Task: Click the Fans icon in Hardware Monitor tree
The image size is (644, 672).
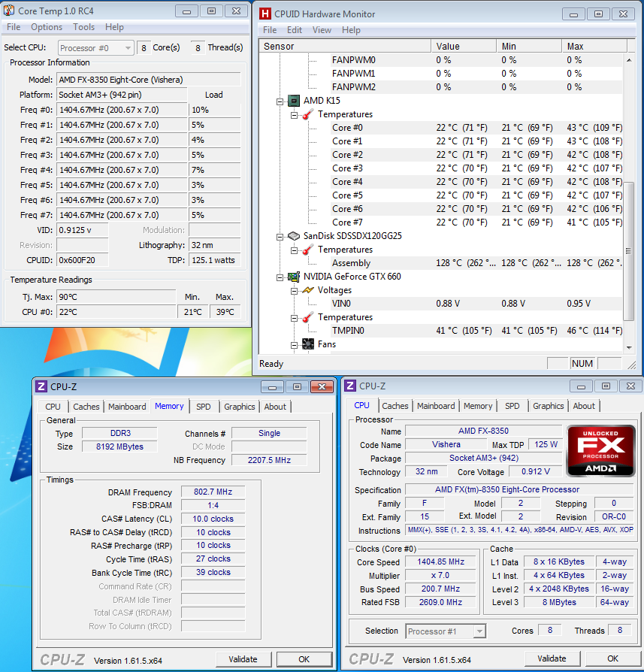Action: tap(307, 344)
